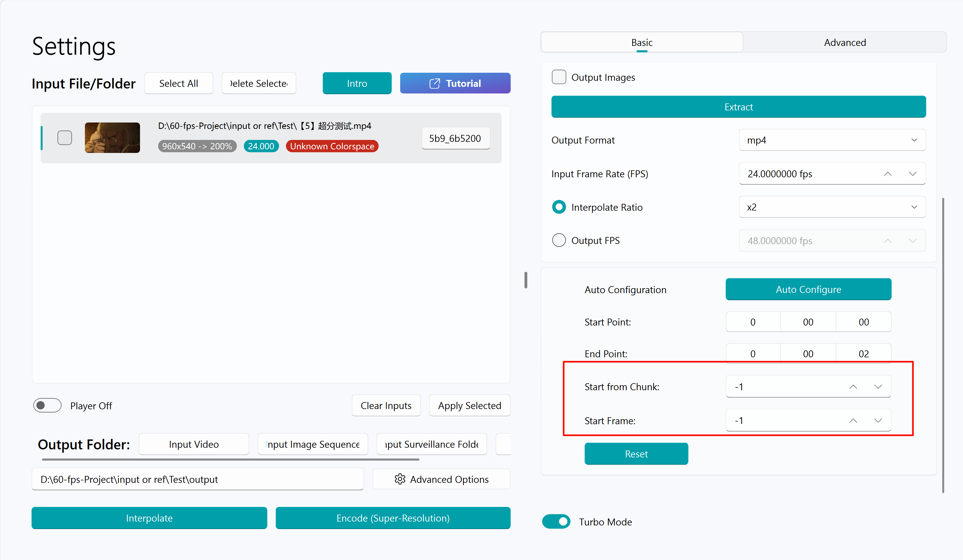Increase Start Frame with up chevron
Image resolution: width=963 pixels, height=560 pixels.
point(853,421)
